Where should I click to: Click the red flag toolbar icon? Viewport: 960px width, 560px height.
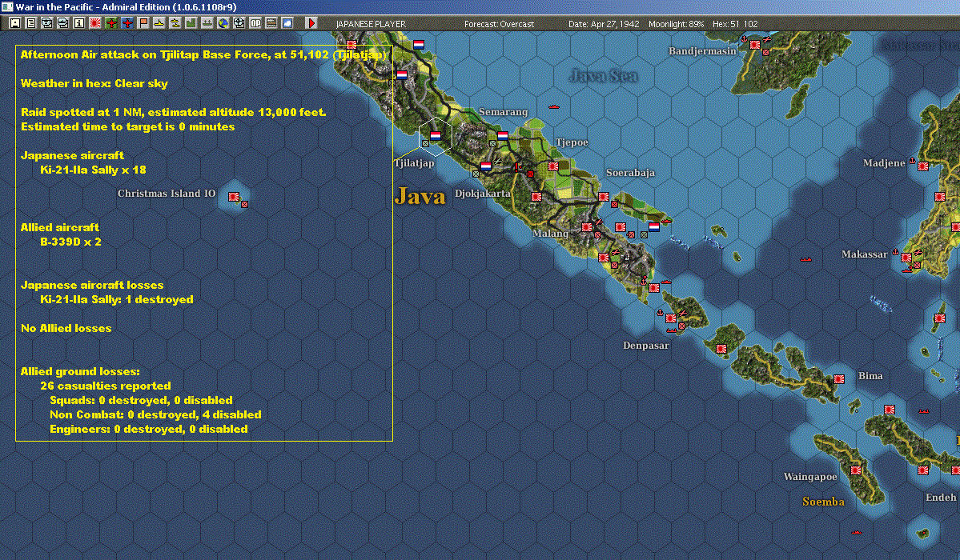(143, 23)
